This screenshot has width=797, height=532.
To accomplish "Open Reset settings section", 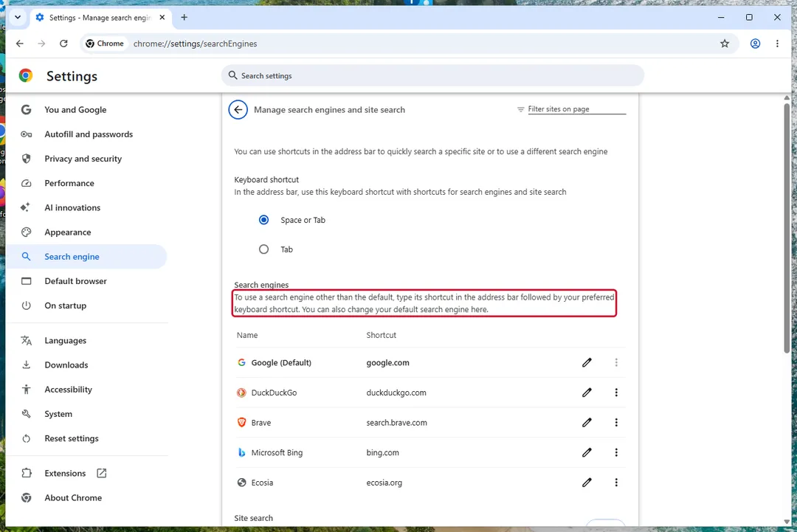I will click(86, 438).
